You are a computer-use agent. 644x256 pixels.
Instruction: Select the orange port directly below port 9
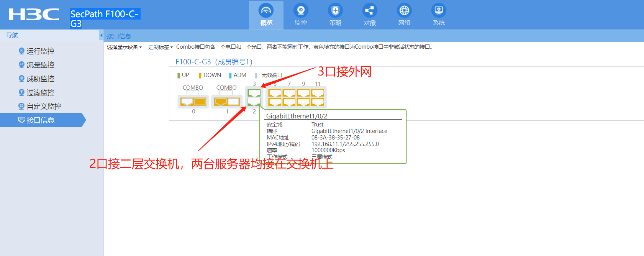(303, 102)
